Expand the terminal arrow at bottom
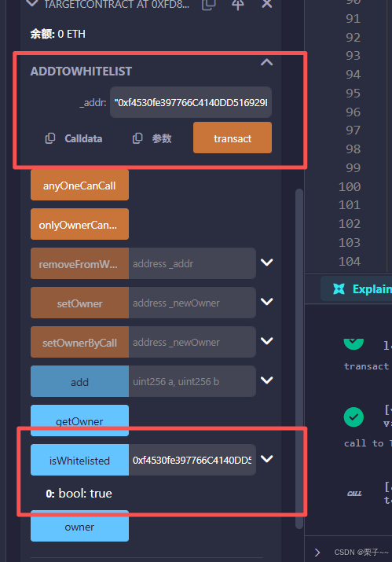 coord(317,553)
